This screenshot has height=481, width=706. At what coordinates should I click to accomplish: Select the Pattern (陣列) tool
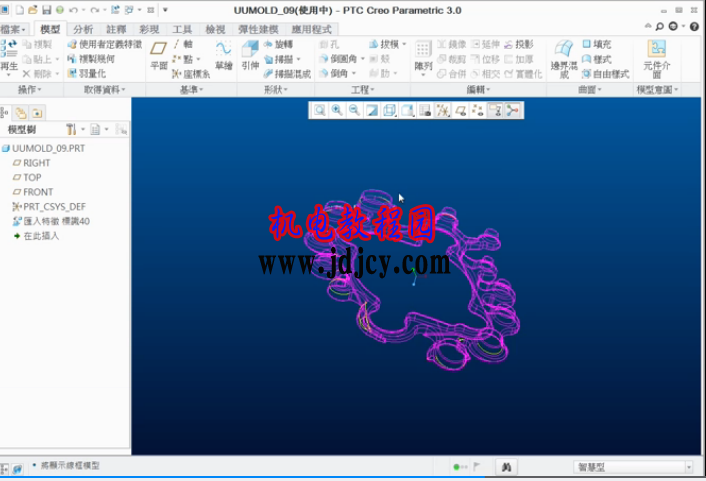pos(423,59)
